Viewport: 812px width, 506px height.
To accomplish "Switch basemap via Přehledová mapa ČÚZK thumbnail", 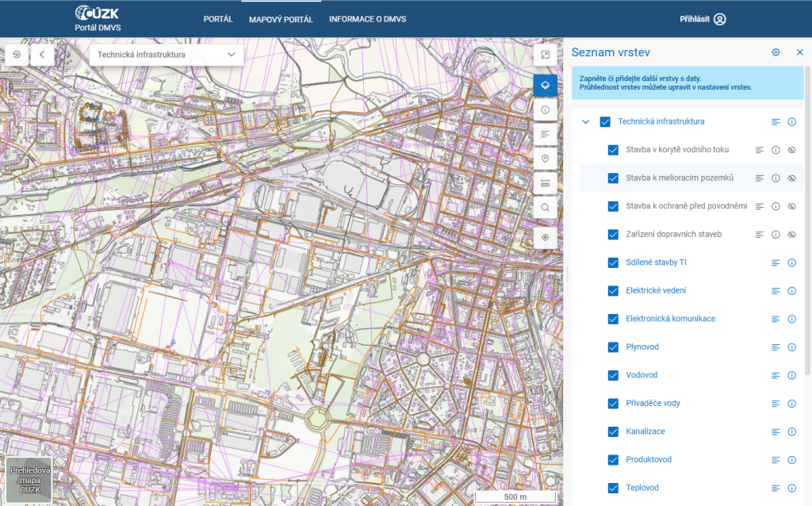I will click(x=29, y=480).
